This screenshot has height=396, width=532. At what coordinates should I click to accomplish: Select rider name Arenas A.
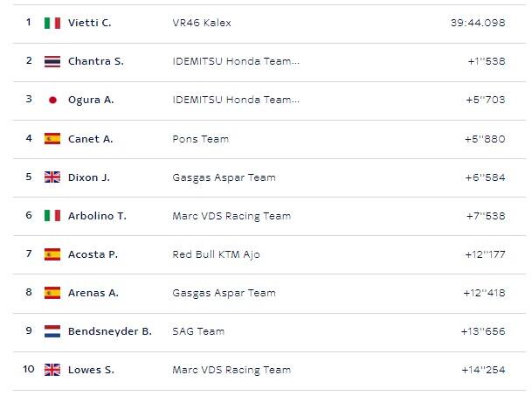coord(93,293)
